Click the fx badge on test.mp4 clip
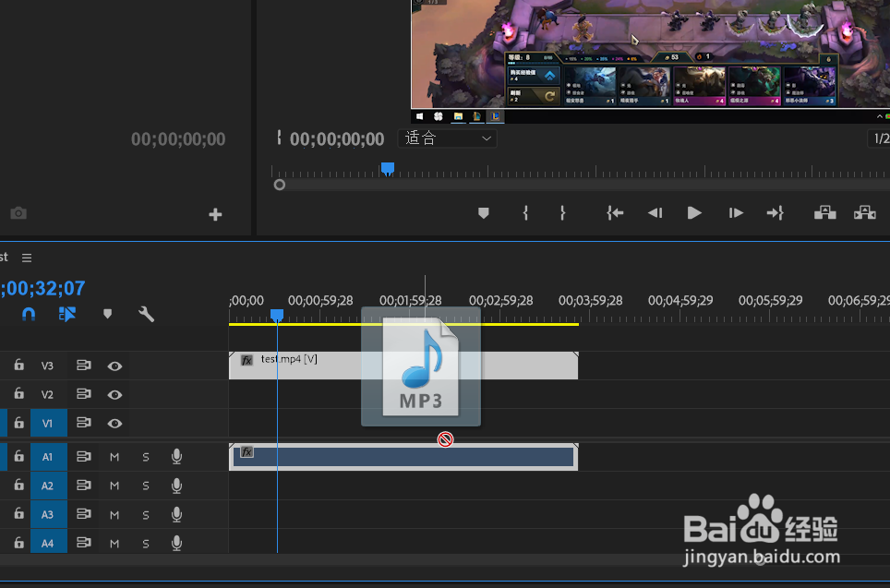The image size is (890, 588). (x=247, y=360)
